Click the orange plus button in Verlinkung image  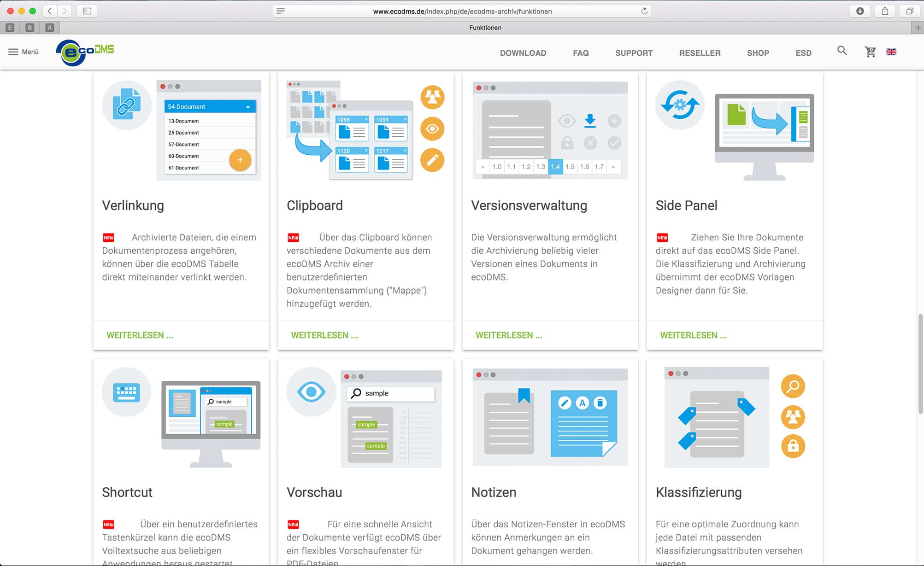point(240,160)
